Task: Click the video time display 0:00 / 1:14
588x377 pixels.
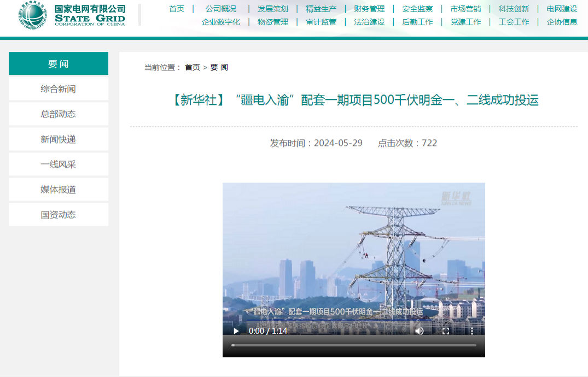Action: [x=268, y=331]
